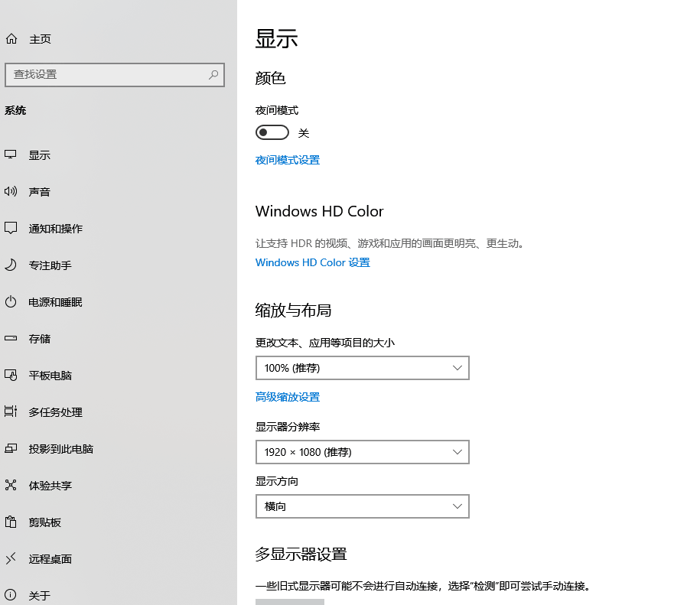Image resolution: width=700 pixels, height=605 pixels.
Task: Click the Windows HD Color 设置 link
Action: click(312, 262)
